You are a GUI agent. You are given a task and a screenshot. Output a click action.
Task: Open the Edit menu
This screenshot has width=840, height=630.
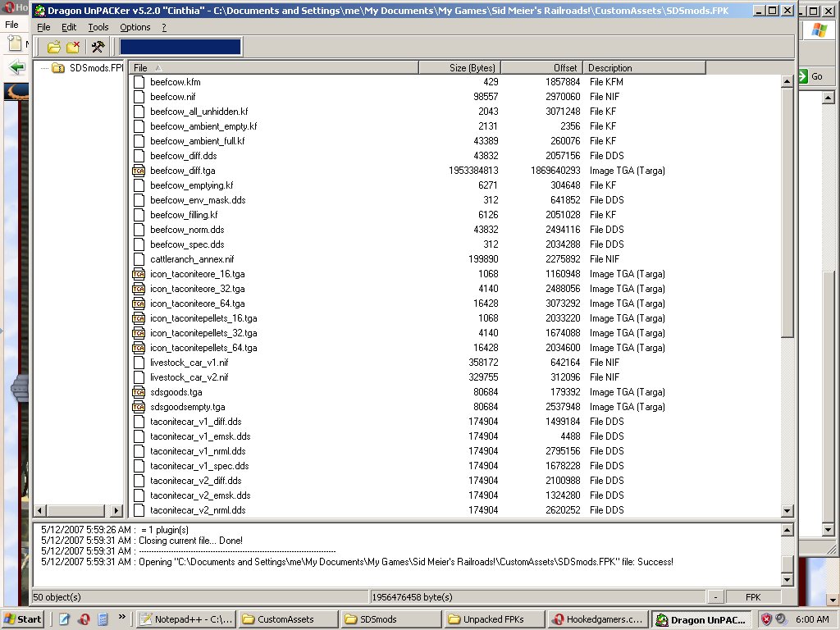click(x=69, y=27)
